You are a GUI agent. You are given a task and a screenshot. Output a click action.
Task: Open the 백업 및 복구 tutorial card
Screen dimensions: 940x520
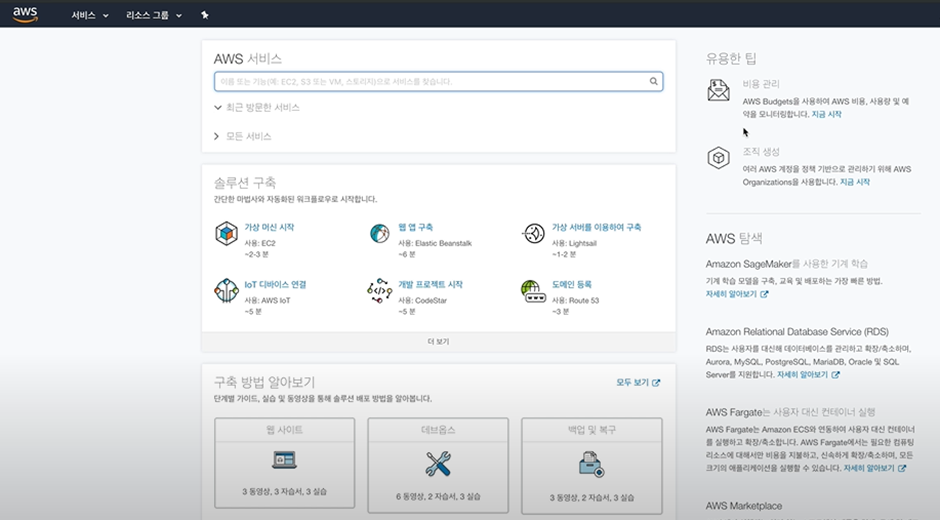592,466
